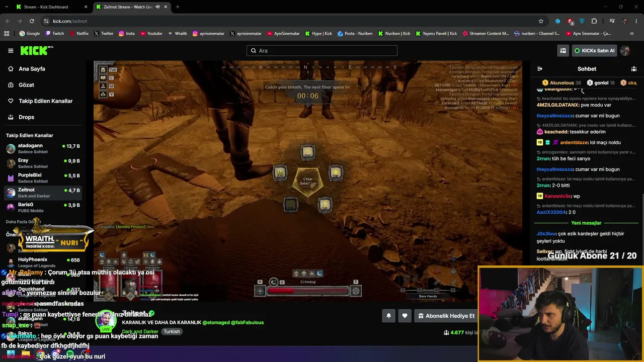Open Chrome's media control icon
This screenshot has height=362, width=644.
click(612, 21)
